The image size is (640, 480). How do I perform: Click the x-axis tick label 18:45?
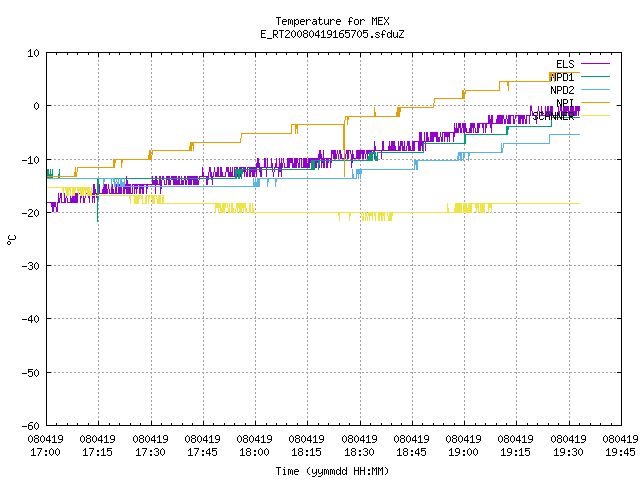(x=411, y=452)
